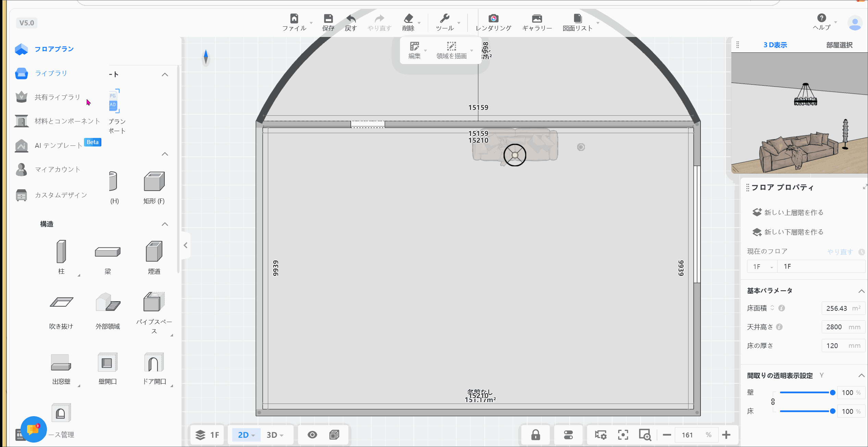868x447 pixels.
Task: Open ライブラリ in the sidebar
Action: [x=41, y=73]
